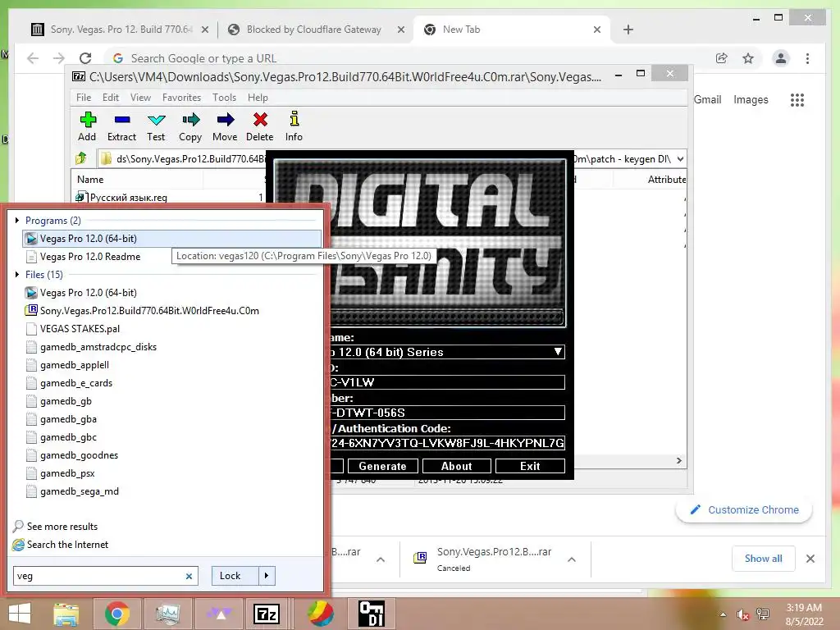The image size is (840, 630).
Task: Go up one folder level in 7-Zip
Action: 81,158
